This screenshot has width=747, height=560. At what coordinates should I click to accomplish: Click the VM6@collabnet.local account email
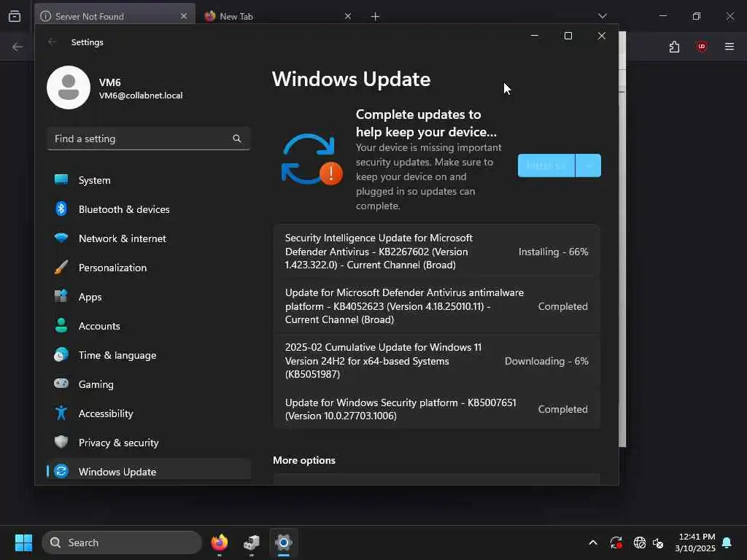click(x=141, y=96)
